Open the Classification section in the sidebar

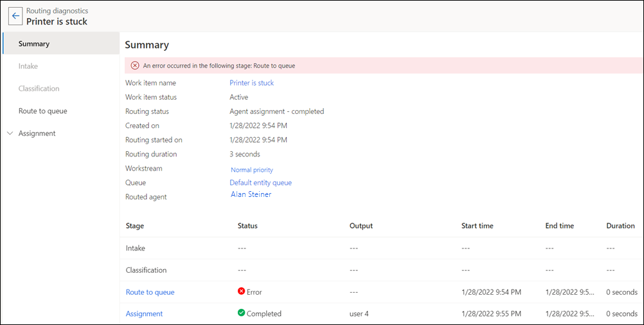click(39, 88)
